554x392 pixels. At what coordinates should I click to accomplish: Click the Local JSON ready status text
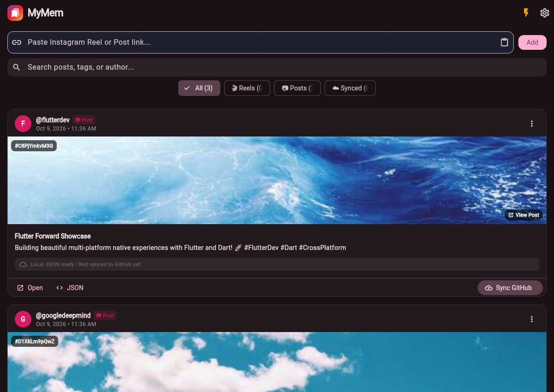tap(85, 264)
